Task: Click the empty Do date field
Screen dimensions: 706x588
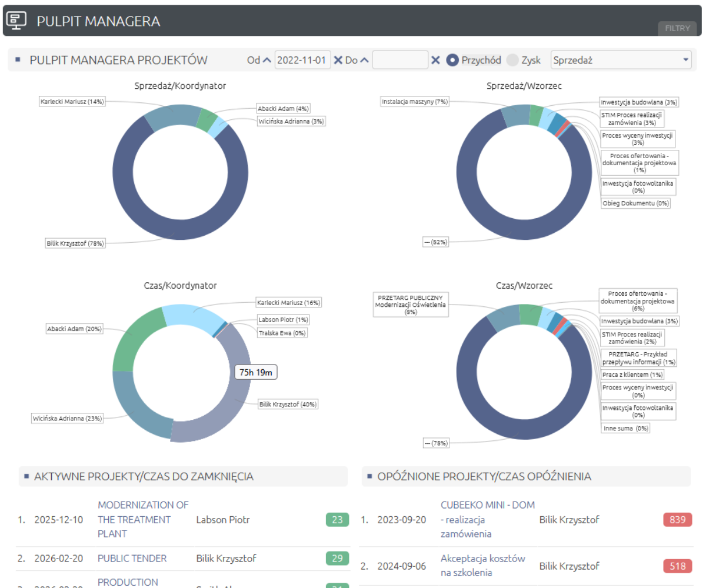Action: (400, 60)
